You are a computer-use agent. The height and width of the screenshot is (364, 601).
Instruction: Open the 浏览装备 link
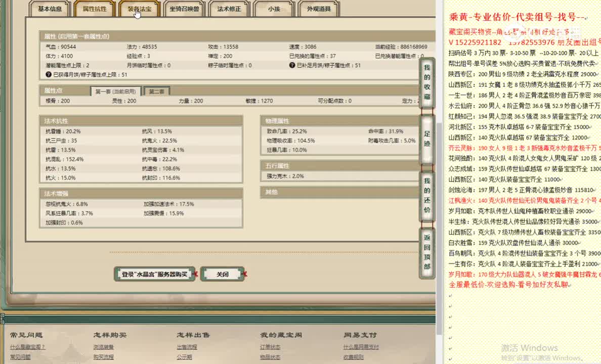tap(104, 347)
